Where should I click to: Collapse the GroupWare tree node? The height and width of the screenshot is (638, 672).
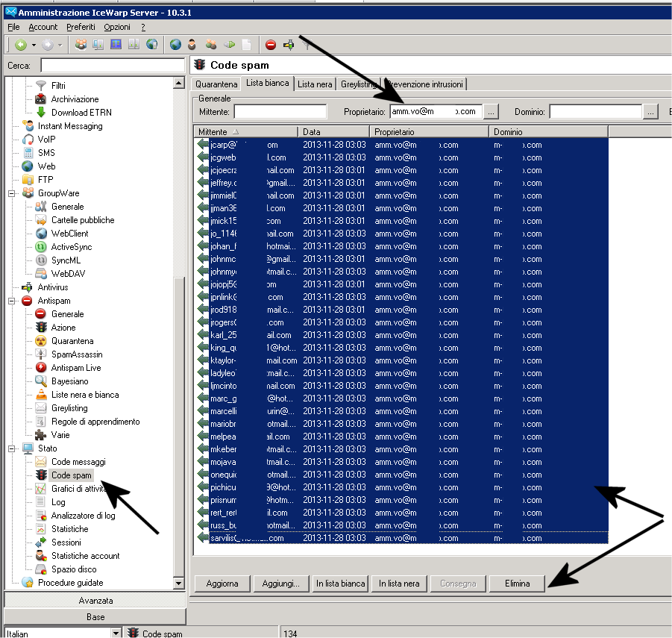[x=12, y=193]
